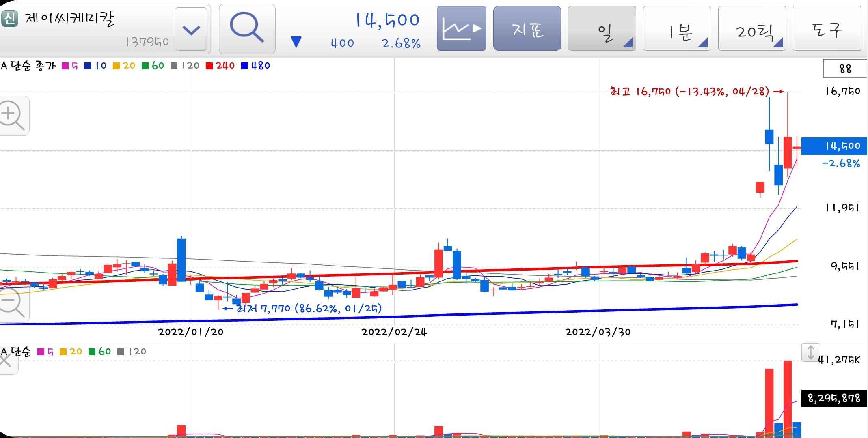Click the 16,750 price axis value

(x=842, y=91)
